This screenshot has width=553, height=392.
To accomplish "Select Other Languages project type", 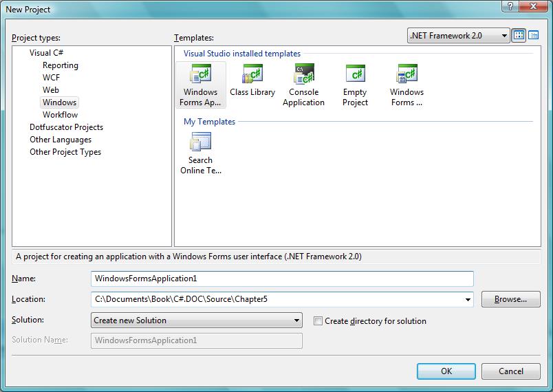I will 61,140.
